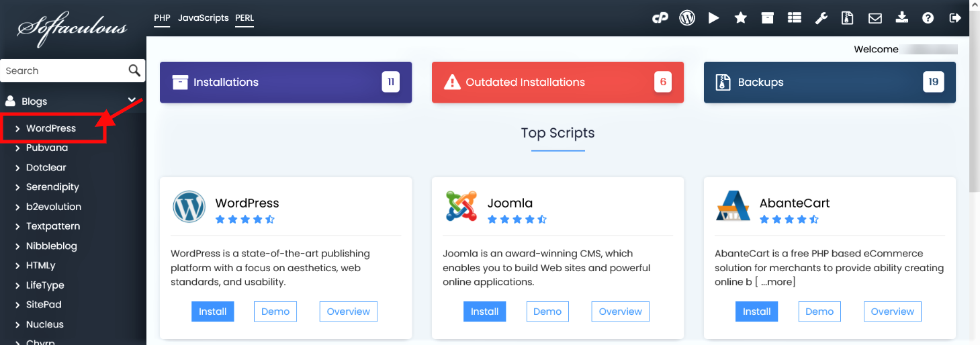Click the WordPress manager icon in top bar
This screenshot has height=345, width=980.
tap(687, 18)
